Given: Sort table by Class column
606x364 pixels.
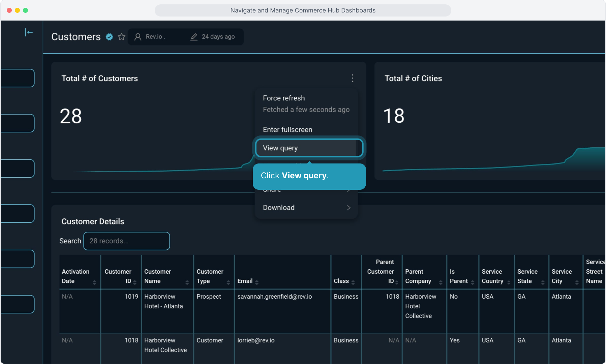Looking at the screenshot, I should [x=353, y=282].
